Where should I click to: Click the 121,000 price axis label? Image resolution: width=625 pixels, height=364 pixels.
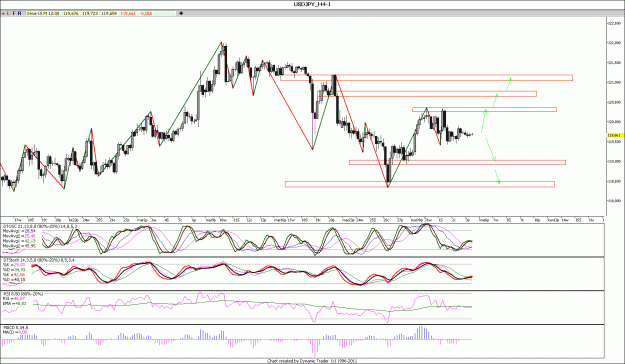point(614,82)
